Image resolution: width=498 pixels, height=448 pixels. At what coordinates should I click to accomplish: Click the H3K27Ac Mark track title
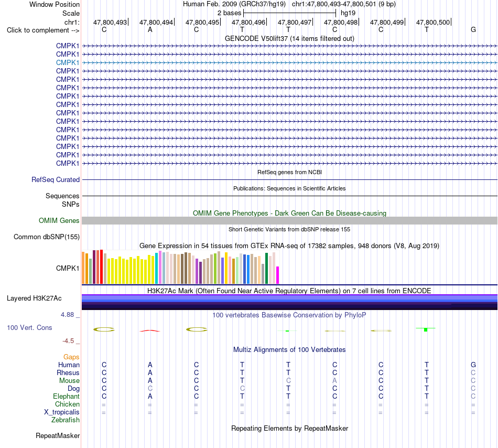click(x=289, y=291)
